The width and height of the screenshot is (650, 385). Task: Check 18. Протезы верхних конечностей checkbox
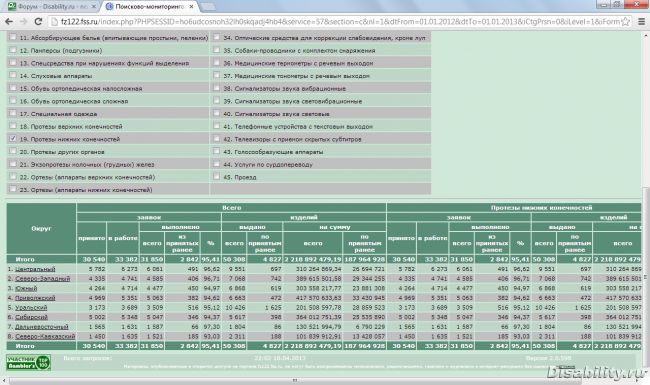click(13, 126)
